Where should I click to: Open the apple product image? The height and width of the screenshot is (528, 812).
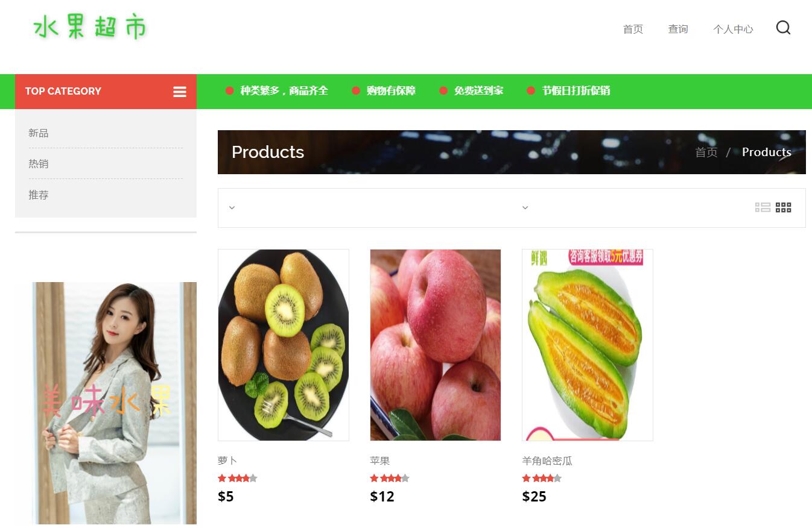click(436, 345)
